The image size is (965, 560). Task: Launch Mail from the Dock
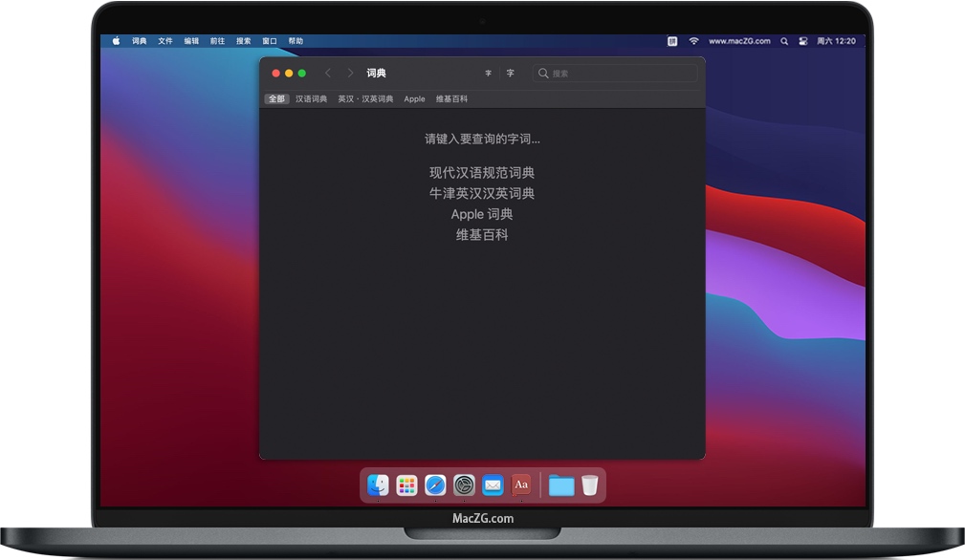pos(493,485)
